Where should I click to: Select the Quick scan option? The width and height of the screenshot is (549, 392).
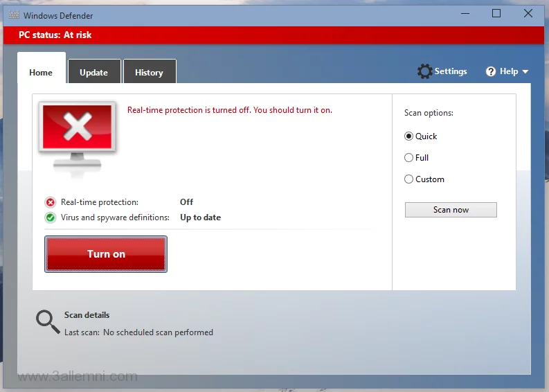(x=408, y=136)
